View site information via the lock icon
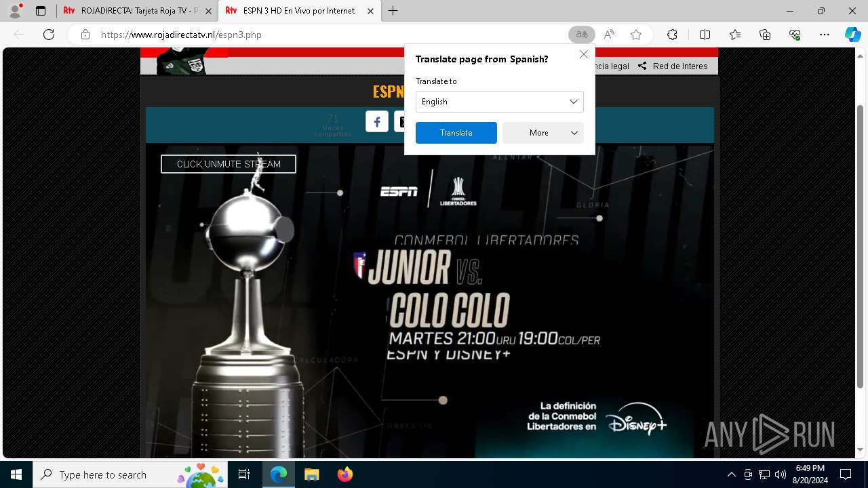Image resolution: width=868 pixels, height=488 pixels. pos(85,35)
